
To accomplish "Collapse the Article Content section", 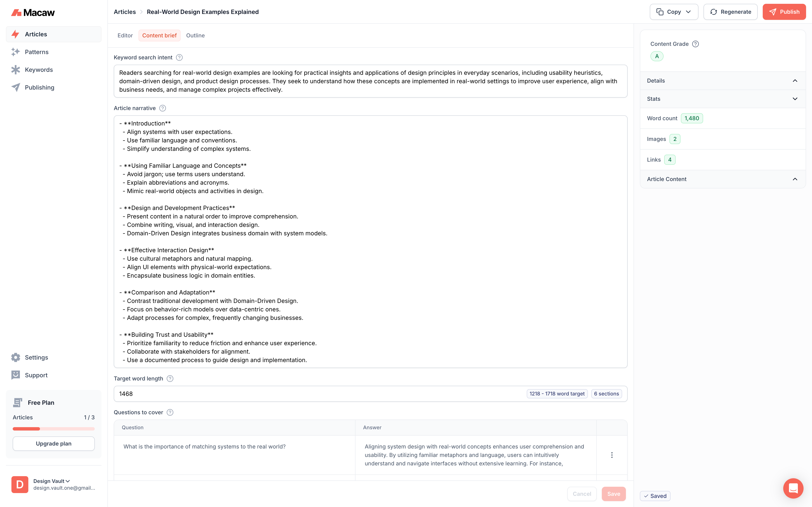I will pyautogui.click(x=795, y=179).
